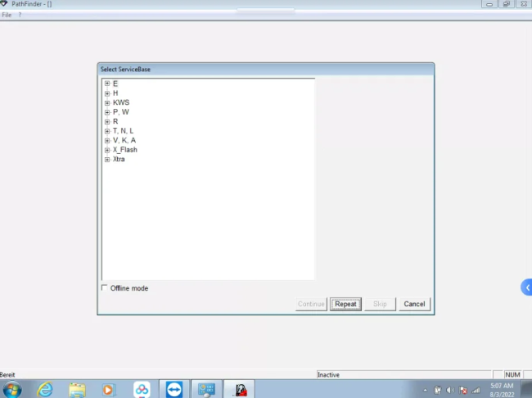Viewport: 532px width, 398px height.
Task: Open Windows Media Player in the taskbar
Action: point(109,389)
